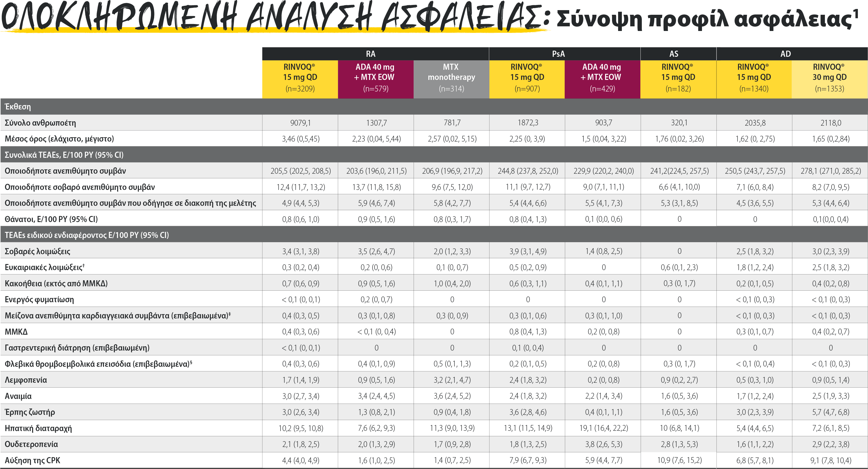
Task: Select the Ενεργός φυματίωση row label
Action: pyautogui.click(x=39, y=299)
